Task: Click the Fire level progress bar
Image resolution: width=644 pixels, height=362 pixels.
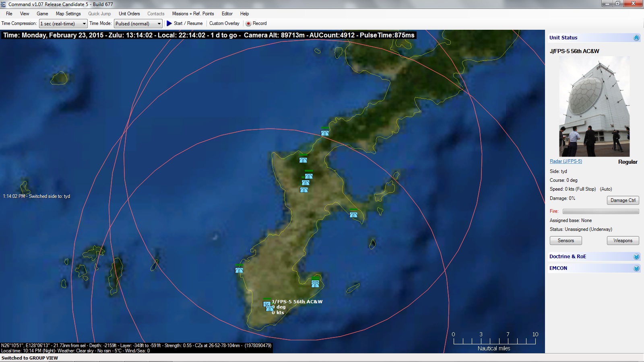Action: [x=601, y=211]
